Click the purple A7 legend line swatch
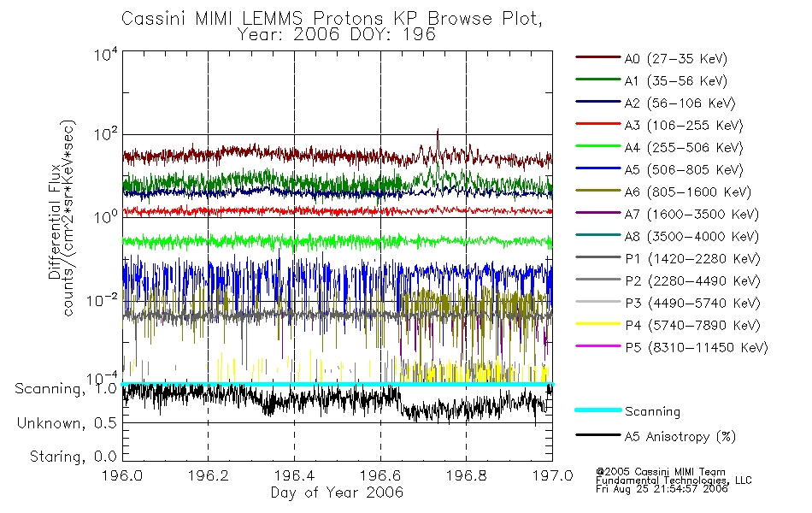Viewport: 812px width, 513px height. click(598, 213)
